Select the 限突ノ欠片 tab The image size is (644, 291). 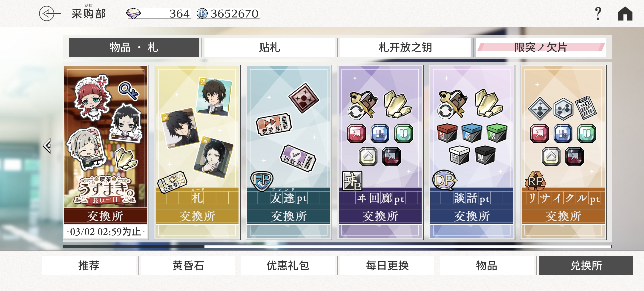click(541, 47)
